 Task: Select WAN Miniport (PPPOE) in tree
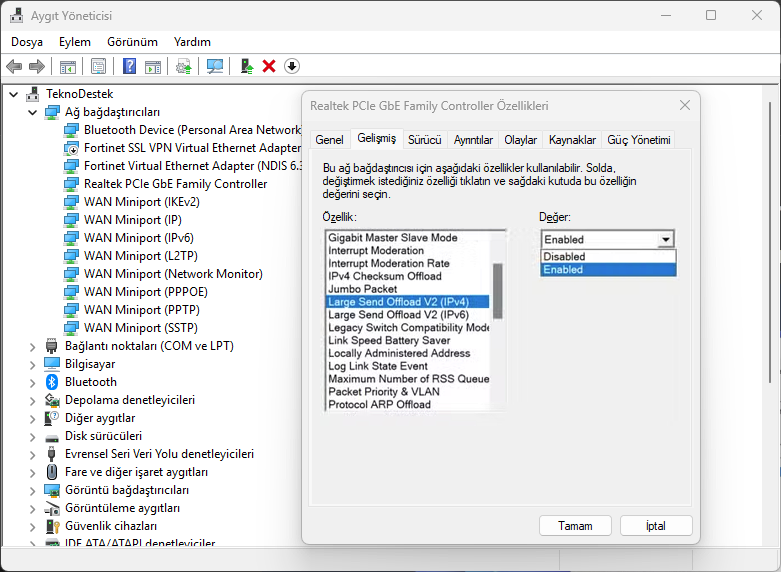pos(145,292)
